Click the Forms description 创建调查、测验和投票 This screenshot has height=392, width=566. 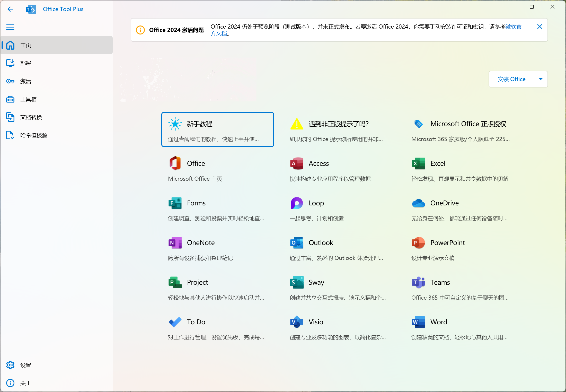[x=216, y=219]
